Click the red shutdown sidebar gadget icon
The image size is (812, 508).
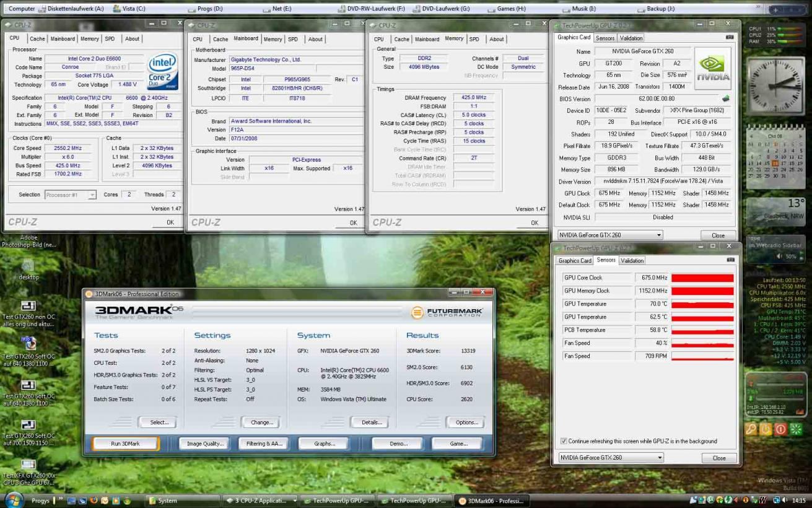pos(780,429)
